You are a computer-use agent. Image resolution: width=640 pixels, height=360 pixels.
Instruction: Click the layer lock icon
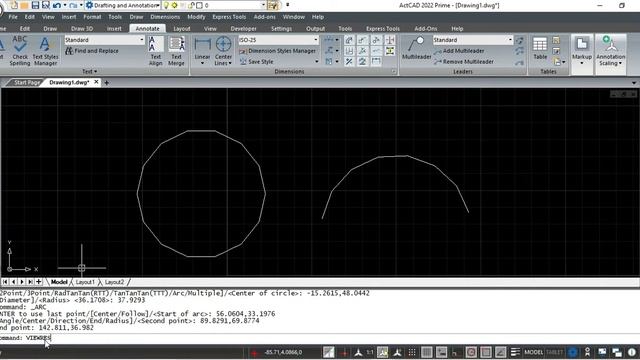point(191,5)
